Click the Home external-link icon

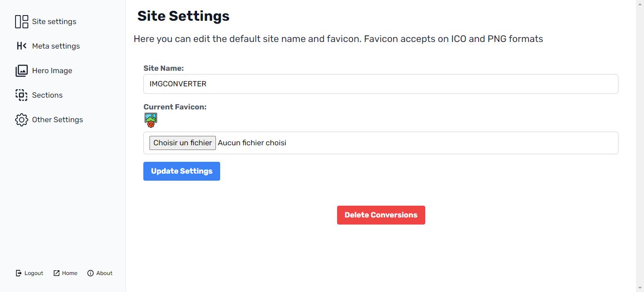57,273
